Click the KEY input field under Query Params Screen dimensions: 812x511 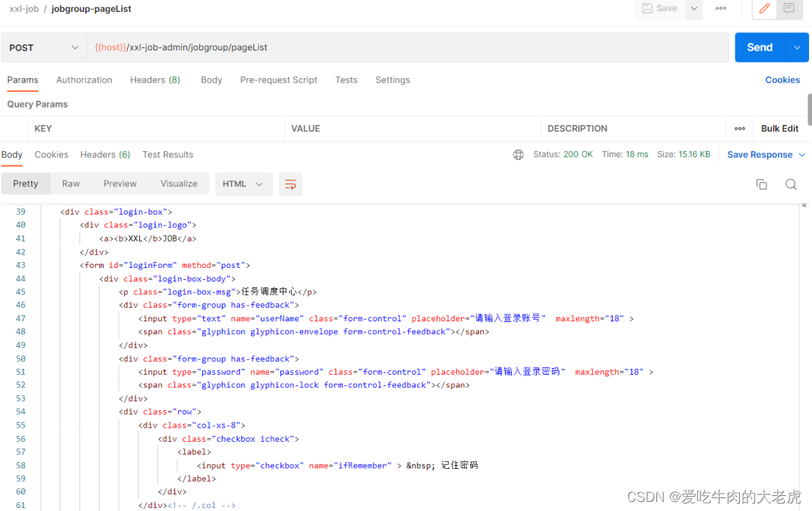pos(150,128)
